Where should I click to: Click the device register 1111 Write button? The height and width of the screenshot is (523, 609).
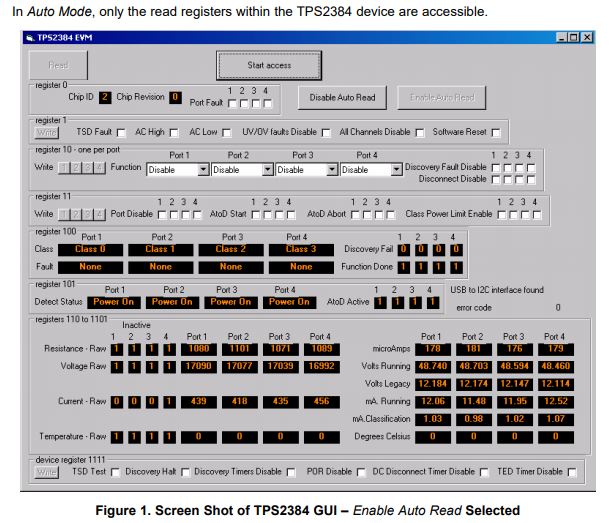click(x=47, y=472)
